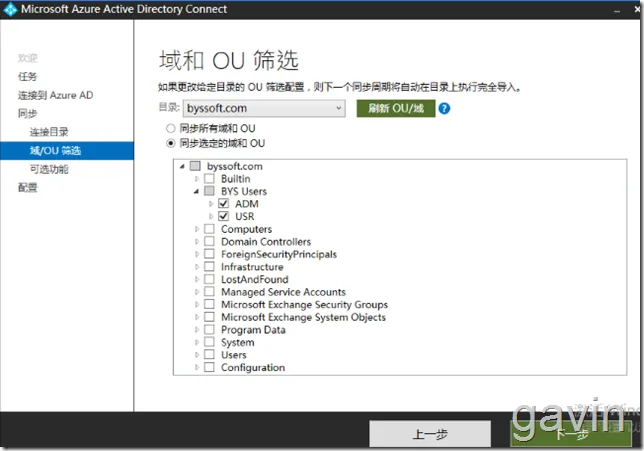This screenshot has width=644, height=451.
Task: Check the Program Data checkbox
Action: pos(209,329)
